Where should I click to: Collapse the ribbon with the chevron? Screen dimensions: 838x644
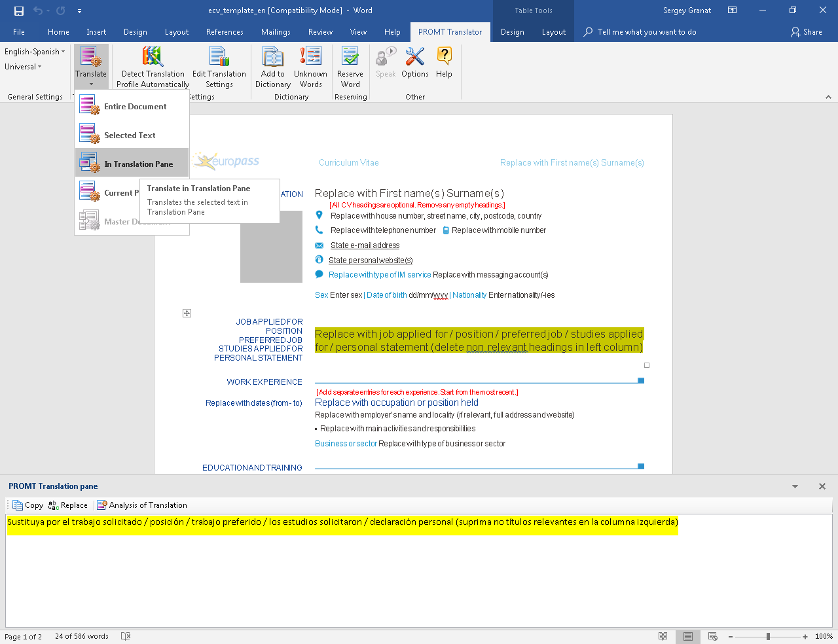(828, 97)
